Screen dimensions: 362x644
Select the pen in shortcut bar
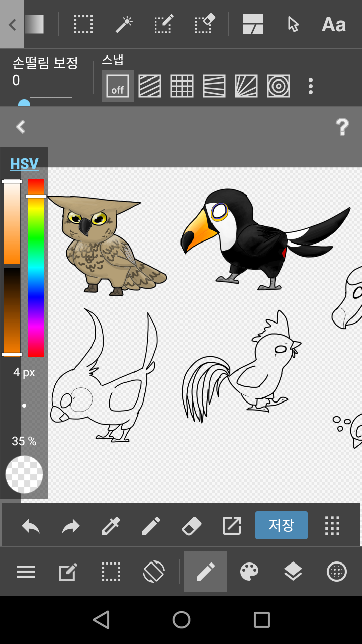pos(151,526)
